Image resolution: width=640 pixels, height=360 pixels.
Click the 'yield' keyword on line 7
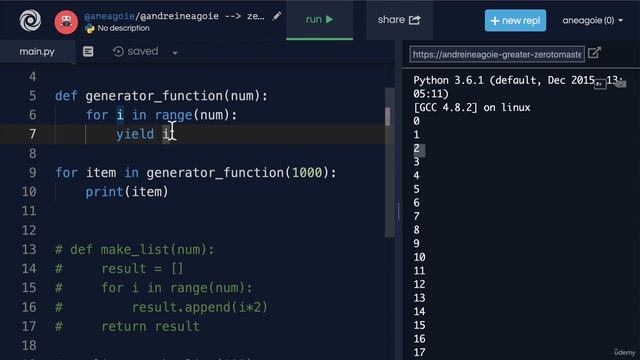point(135,134)
